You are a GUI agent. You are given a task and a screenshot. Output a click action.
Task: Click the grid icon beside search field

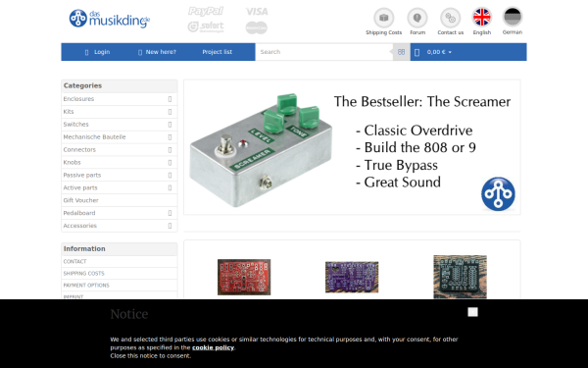tap(401, 52)
